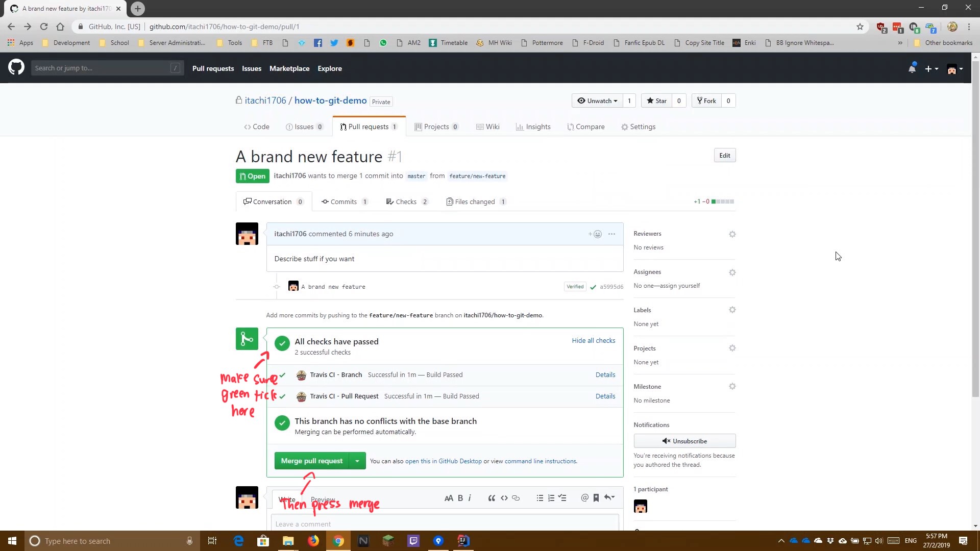
Task: Click the Assignees settings gear icon
Action: [x=732, y=272]
